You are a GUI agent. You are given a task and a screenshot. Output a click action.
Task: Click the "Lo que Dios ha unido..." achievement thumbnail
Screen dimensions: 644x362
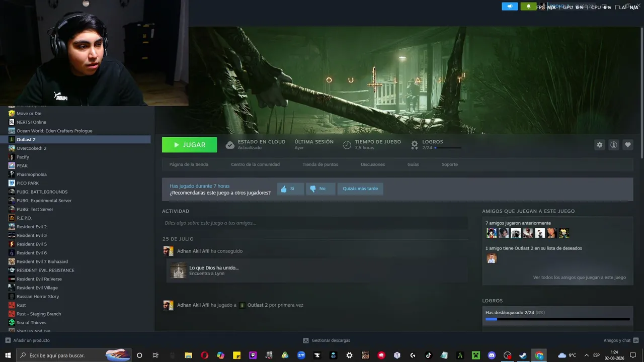[x=178, y=270]
